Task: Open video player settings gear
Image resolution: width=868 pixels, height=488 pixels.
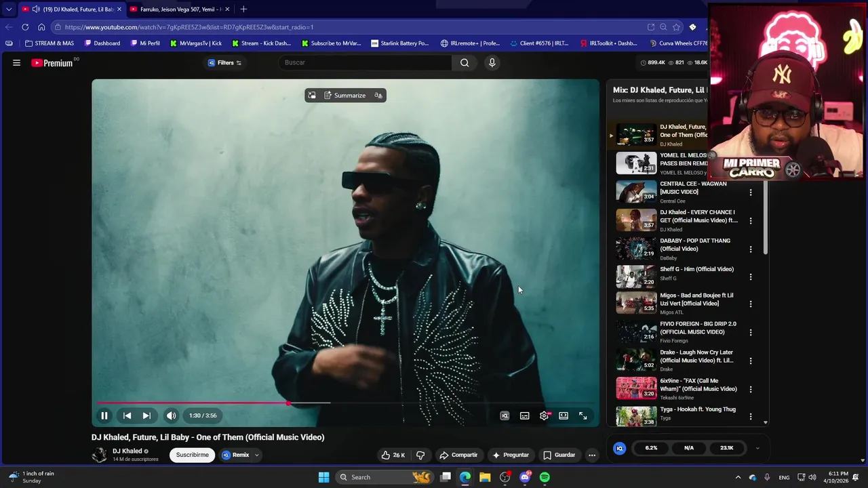Action: [x=544, y=415]
